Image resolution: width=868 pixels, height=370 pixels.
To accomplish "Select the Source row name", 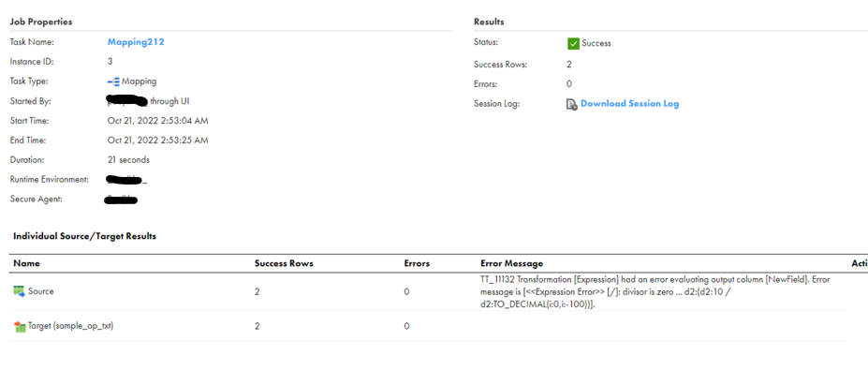I will click(41, 291).
